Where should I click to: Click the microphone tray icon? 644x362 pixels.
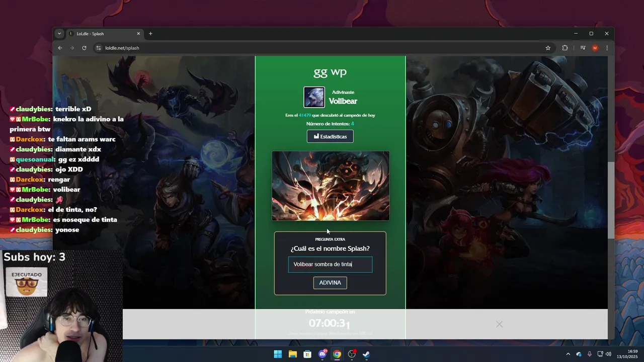point(590,354)
